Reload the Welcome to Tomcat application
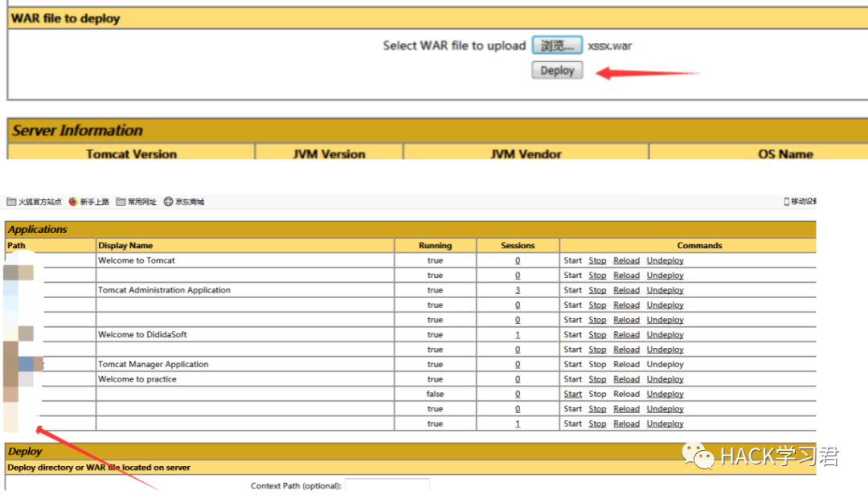The image size is (868, 495). (626, 260)
